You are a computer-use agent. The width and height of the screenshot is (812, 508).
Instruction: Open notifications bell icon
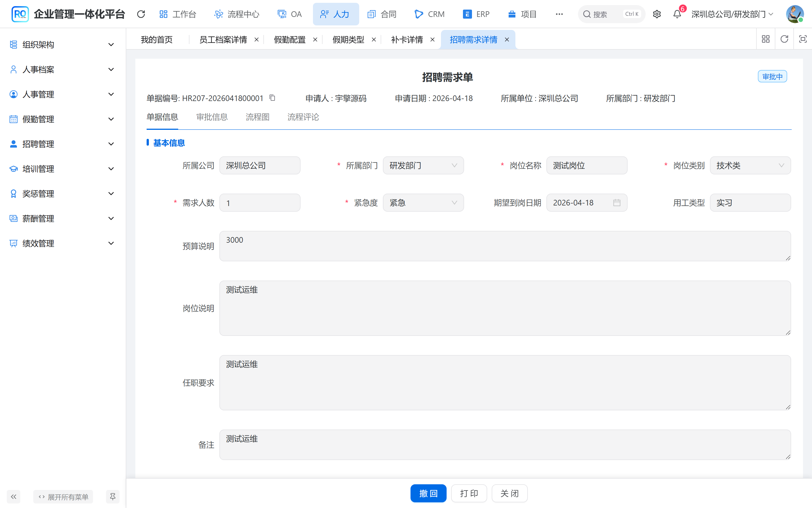[677, 14]
